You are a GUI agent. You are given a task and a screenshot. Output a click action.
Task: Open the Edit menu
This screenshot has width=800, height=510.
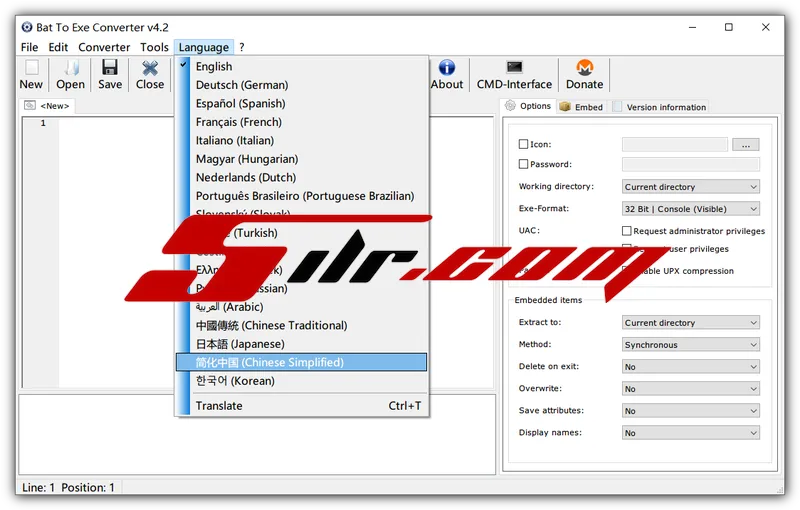coord(58,47)
